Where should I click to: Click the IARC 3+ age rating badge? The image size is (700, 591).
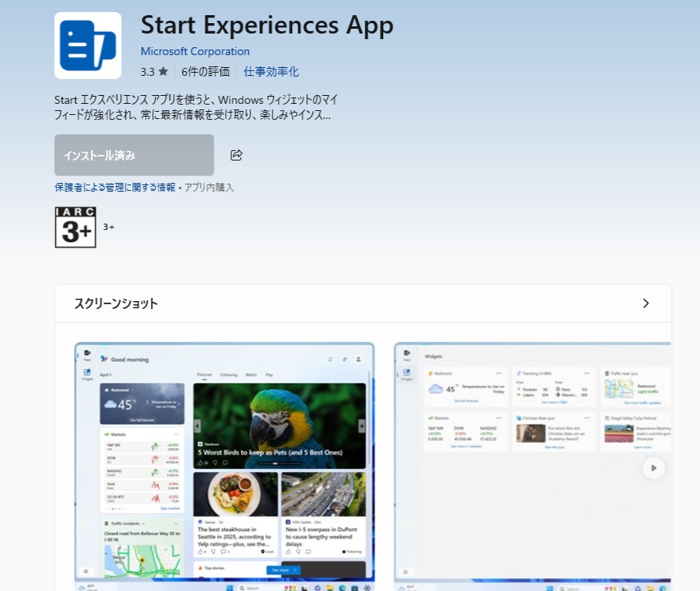coord(75,227)
